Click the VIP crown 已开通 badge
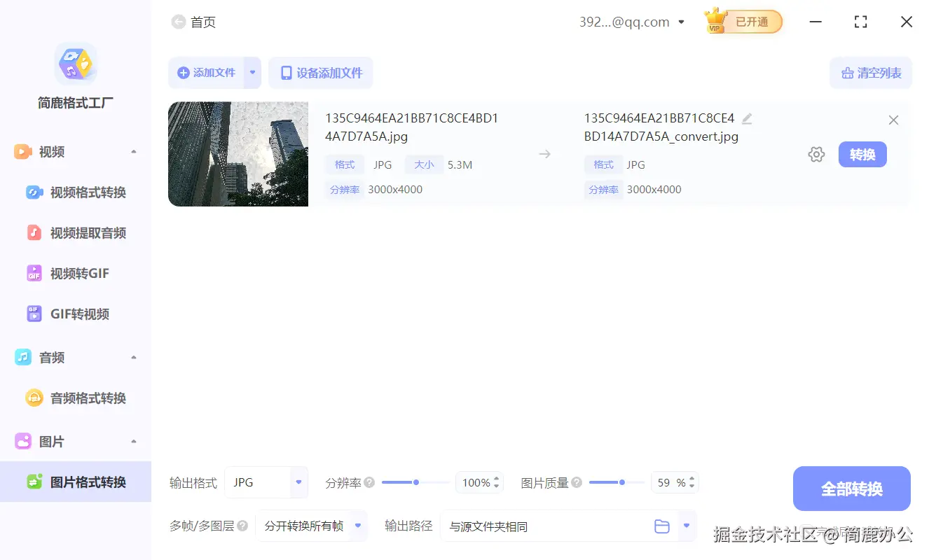The height and width of the screenshot is (560, 929). (x=743, y=22)
